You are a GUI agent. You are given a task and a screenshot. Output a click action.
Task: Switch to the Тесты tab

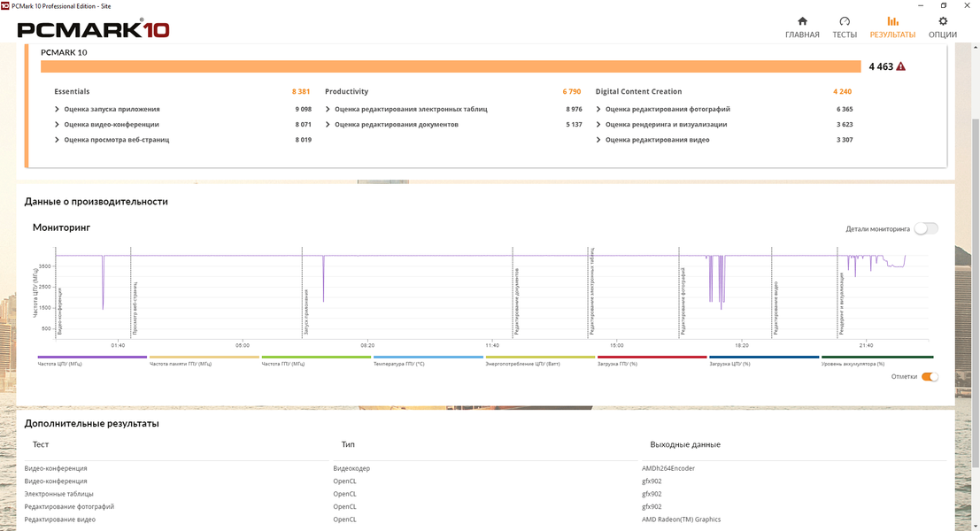845,28
